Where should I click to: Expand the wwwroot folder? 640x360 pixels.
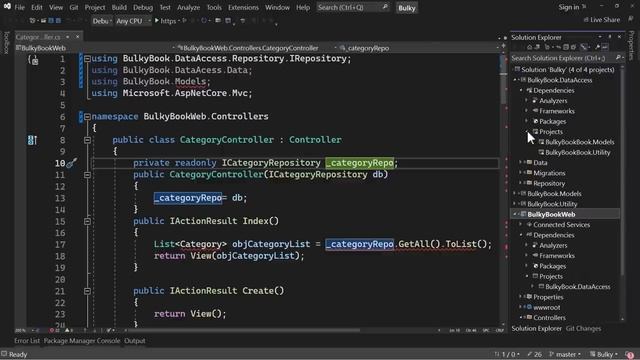[x=521, y=307]
